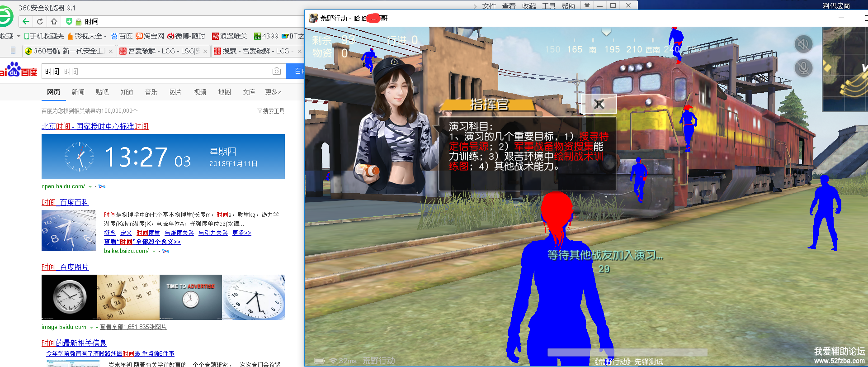Close the 吾爱破解 - LCG - LSG tab
Image resolution: width=868 pixels, height=367 pixels.
[x=205, y=51]
